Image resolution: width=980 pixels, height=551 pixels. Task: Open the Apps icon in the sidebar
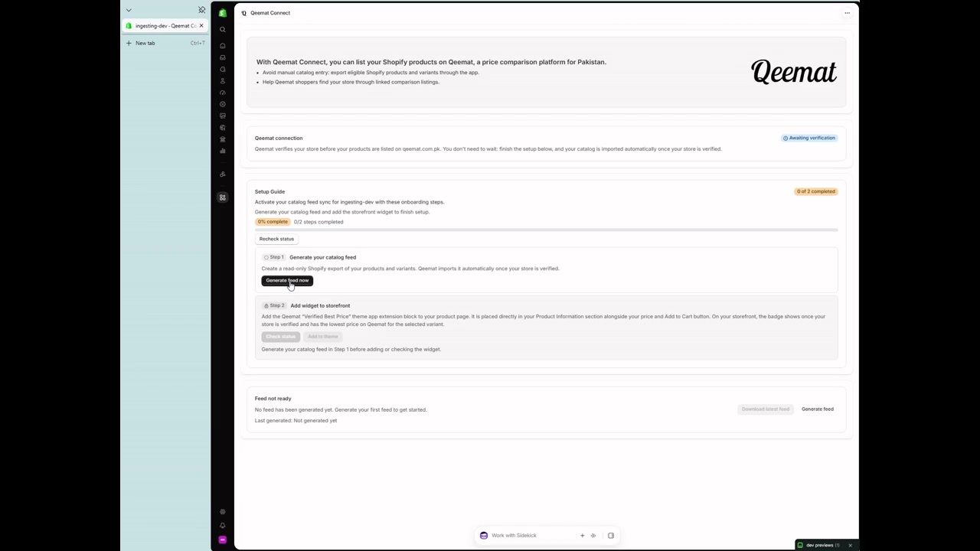[x=223, y=197]
